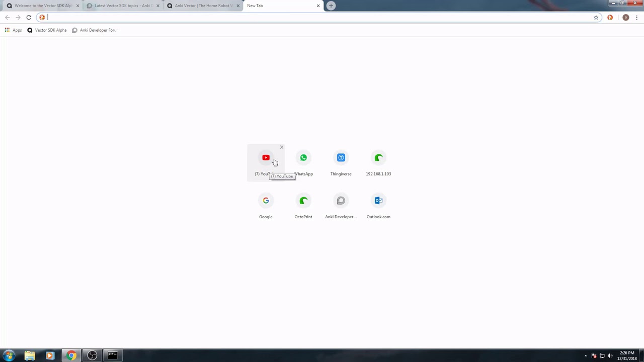Focus the address bar input

click(x=319, y=18)
